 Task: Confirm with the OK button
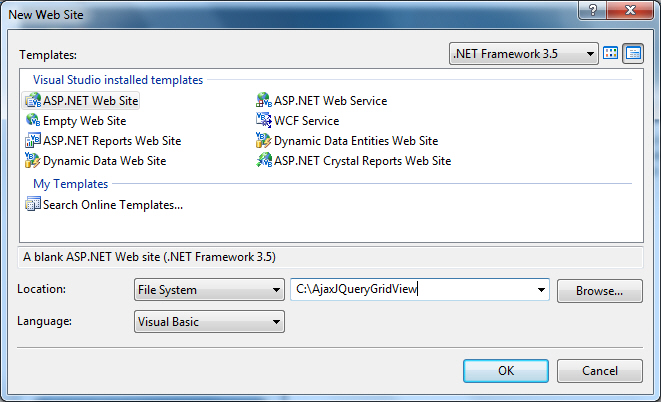tap(506, 370)
